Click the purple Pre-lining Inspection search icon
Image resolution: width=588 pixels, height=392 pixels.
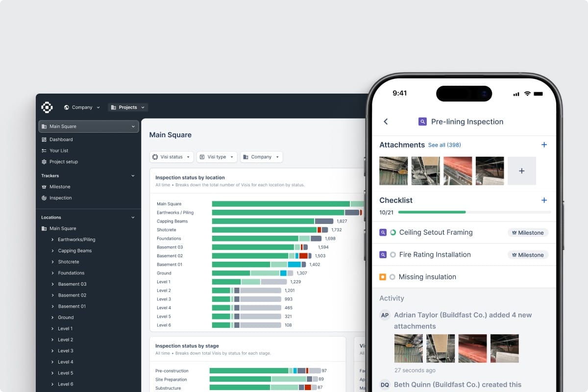[x=422, y=122]
